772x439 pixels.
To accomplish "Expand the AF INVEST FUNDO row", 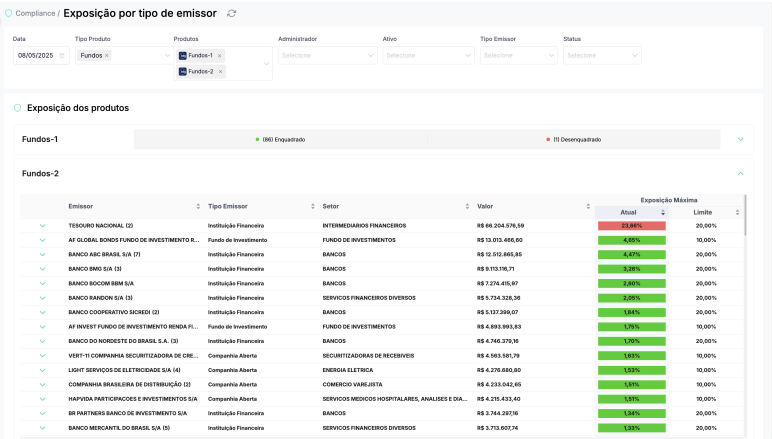I will [x=42, y=327].
